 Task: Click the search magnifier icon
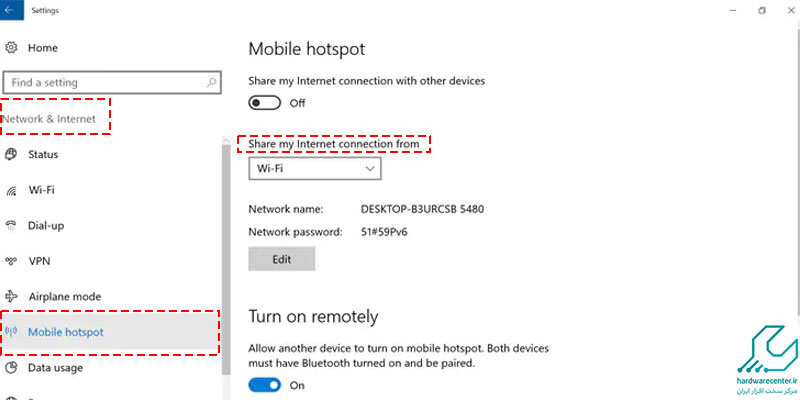tap(211, 83)
